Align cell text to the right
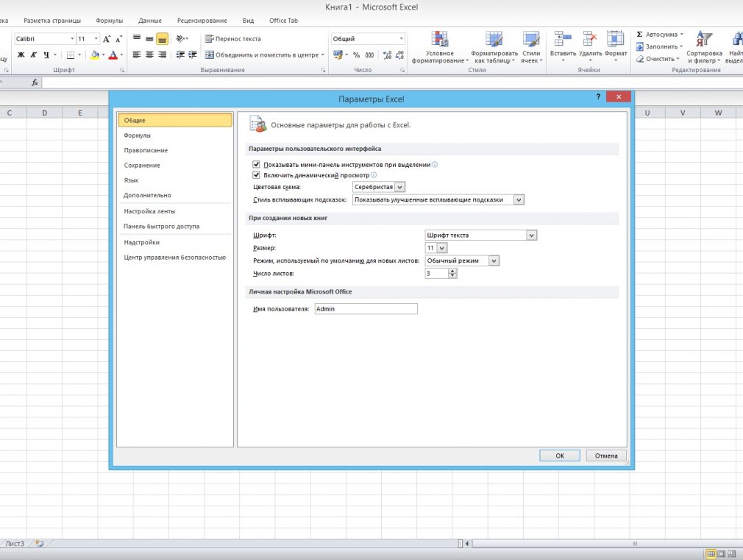This screenshot has height=560, width=743. click(x=162, y=55)
